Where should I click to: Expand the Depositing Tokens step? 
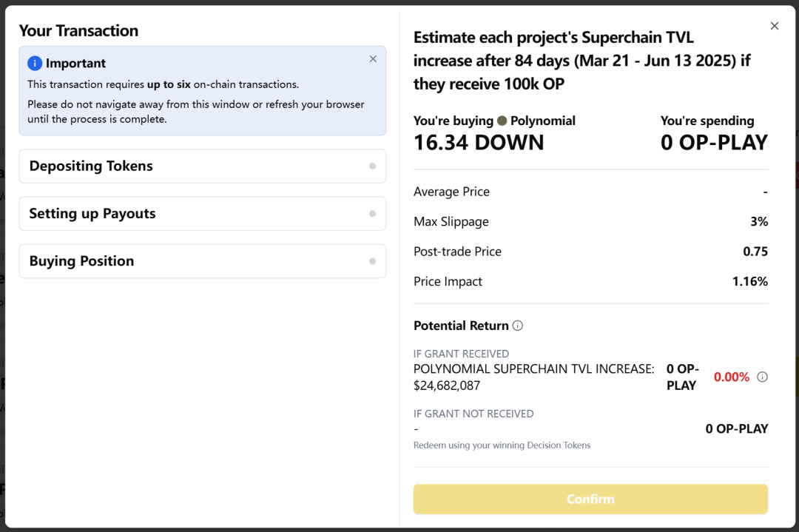[91, 166]
